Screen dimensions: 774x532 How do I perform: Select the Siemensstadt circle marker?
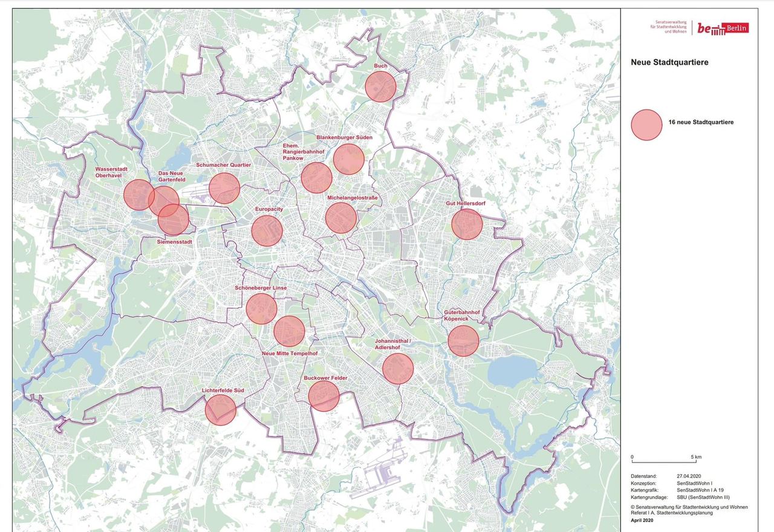174,219
